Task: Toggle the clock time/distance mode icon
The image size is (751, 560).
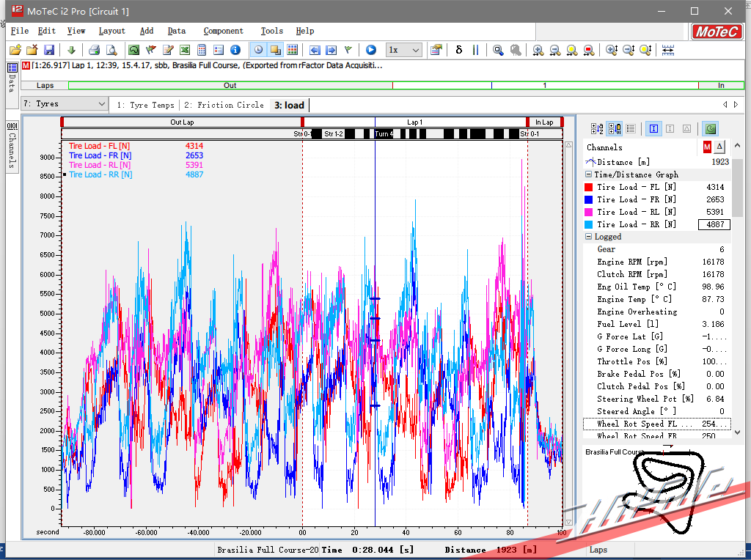Action: point(258,50)
